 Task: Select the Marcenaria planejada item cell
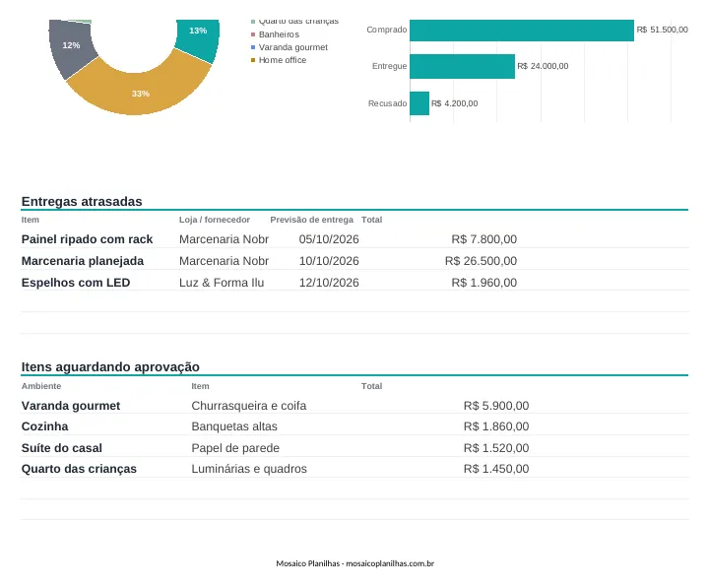click(83, 261)
